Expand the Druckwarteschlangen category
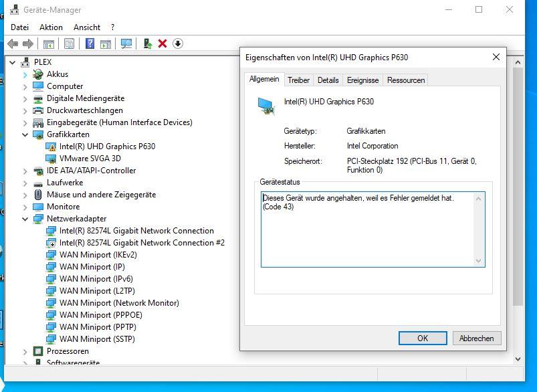The image size is (537, 392). pos(25,111)
